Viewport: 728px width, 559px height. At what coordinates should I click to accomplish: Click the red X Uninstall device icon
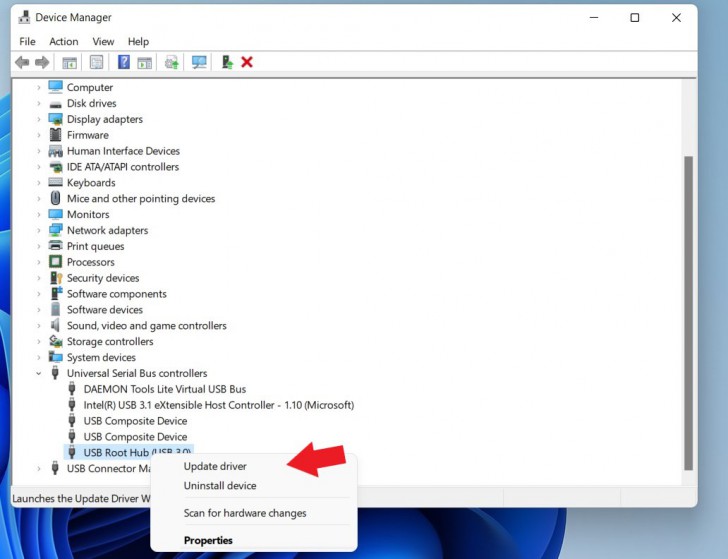point(247,62)
